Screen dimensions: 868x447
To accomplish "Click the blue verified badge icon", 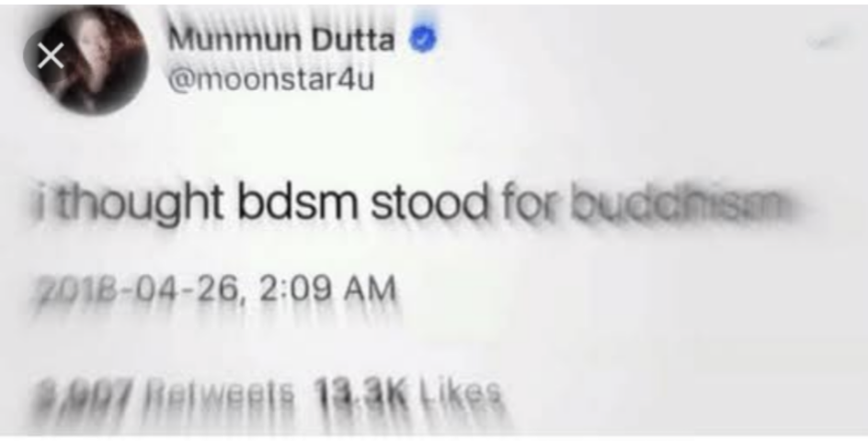I will [423, 40].
